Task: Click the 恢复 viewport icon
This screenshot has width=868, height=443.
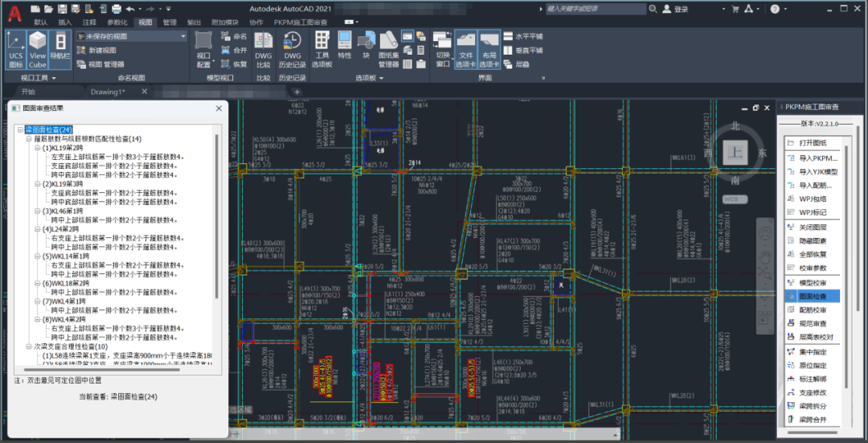Action: (x=234, y=64)
